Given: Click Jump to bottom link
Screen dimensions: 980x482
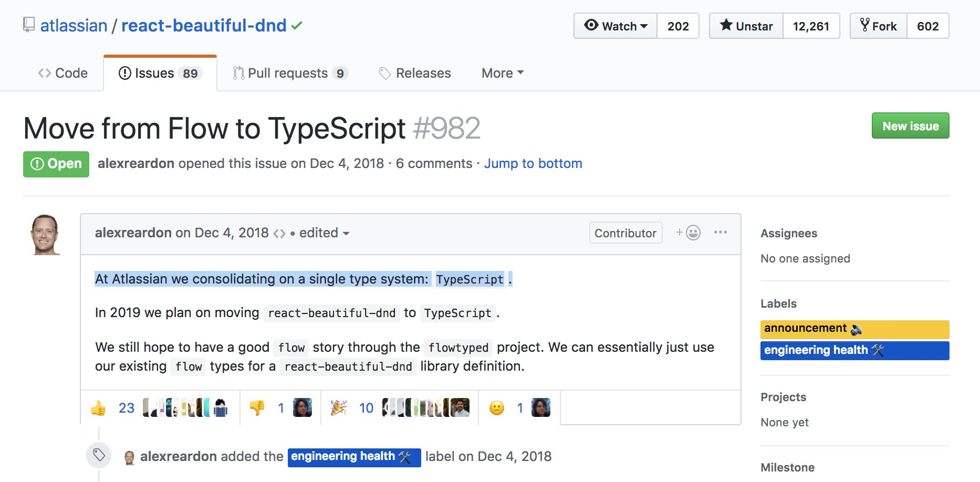Looking at the screenshot, I should 533,163.
